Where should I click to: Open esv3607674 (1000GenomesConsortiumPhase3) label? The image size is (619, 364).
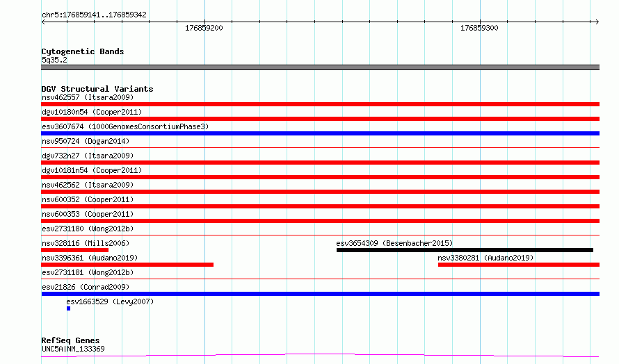point(125,126)
